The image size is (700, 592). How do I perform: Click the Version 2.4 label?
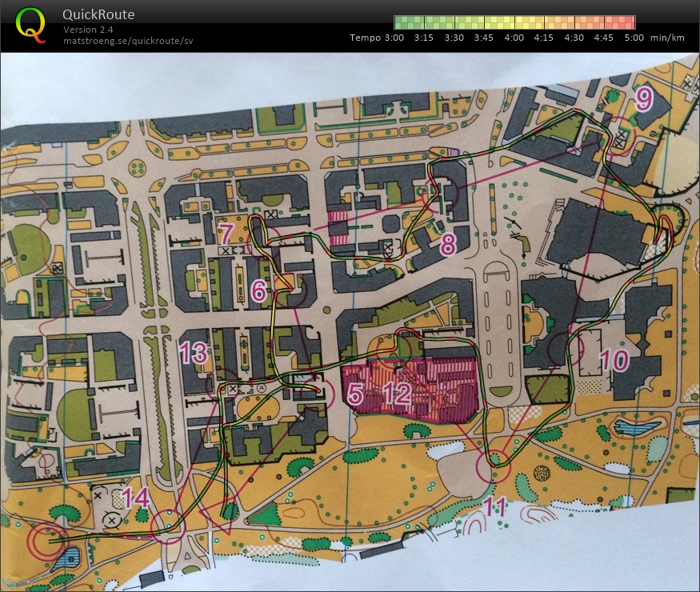88,30
